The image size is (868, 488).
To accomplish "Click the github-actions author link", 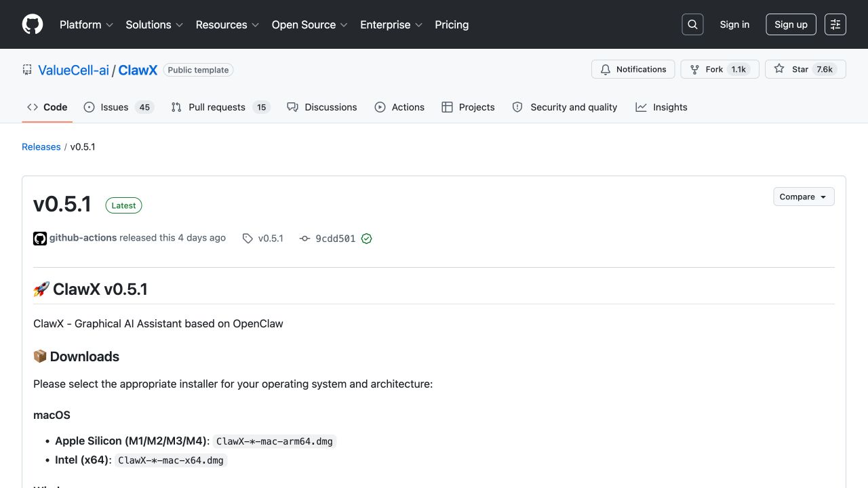I will (83, 238).
